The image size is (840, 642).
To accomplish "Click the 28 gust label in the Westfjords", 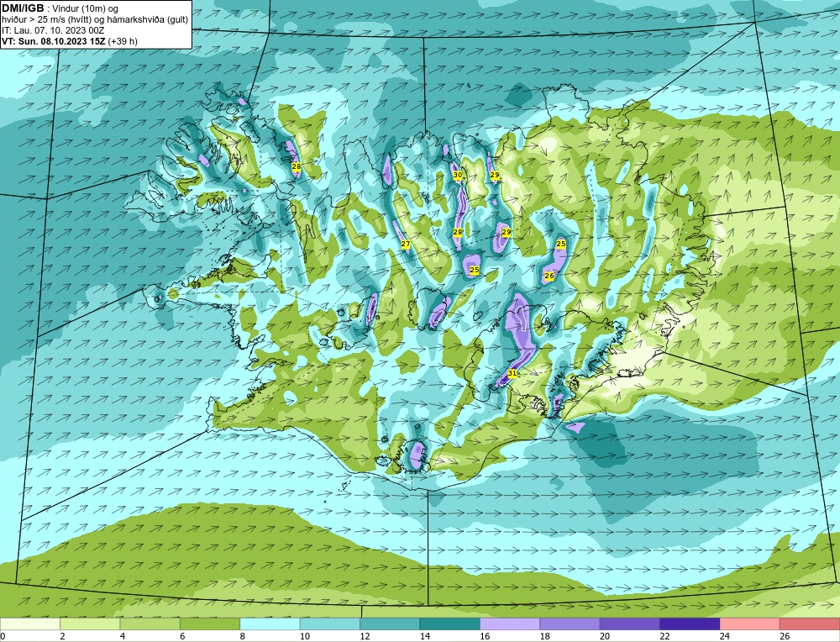I will pyautogui.click(x=296, y=166).
